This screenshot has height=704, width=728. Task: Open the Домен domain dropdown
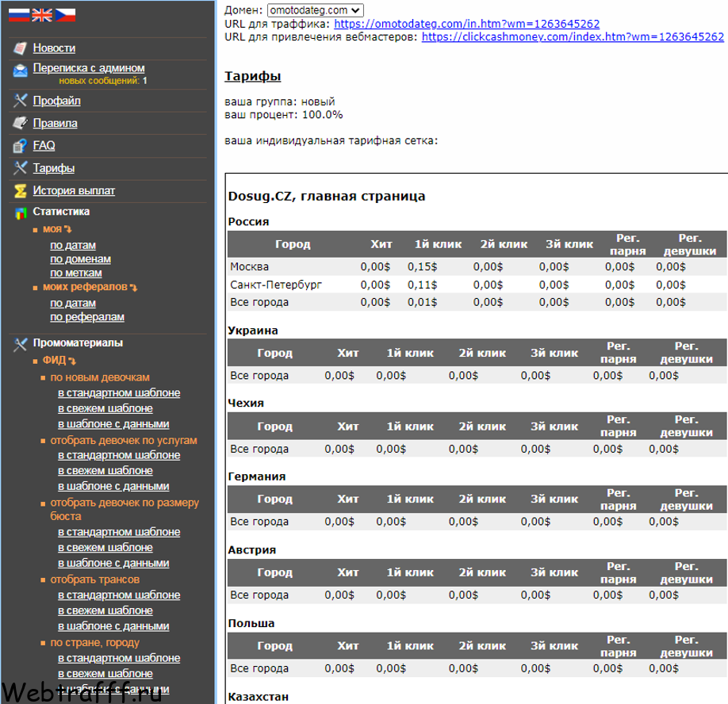click(316, 10)
